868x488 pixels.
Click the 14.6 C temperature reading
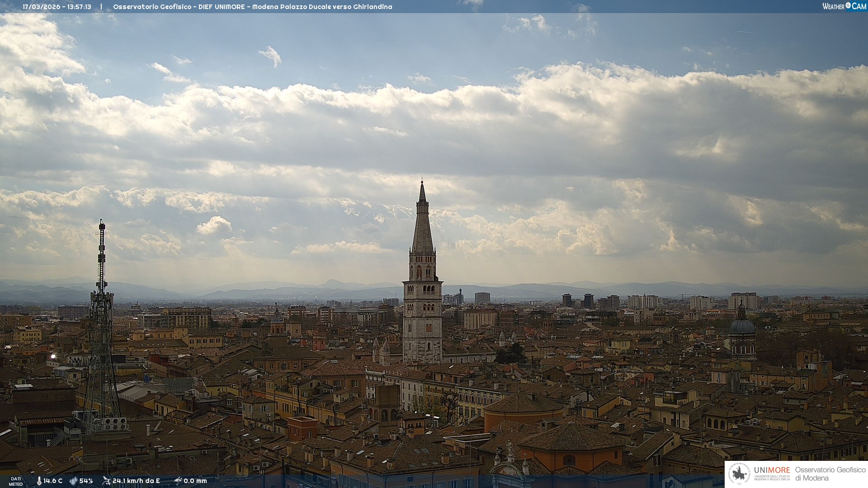click(x=53, y=481)
